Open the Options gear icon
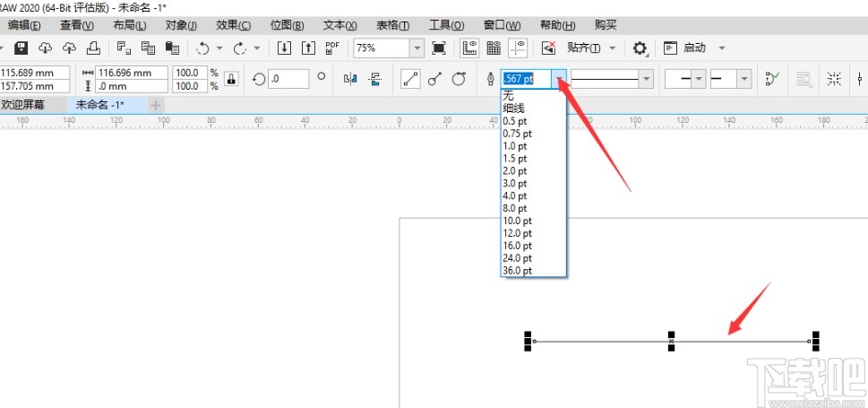This screenshot has height=408, width=868. click(x=640, y=48)
